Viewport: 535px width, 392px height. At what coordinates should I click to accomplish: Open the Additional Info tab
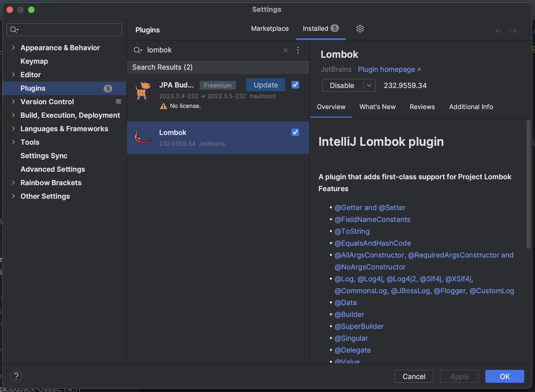click(471, 107)
